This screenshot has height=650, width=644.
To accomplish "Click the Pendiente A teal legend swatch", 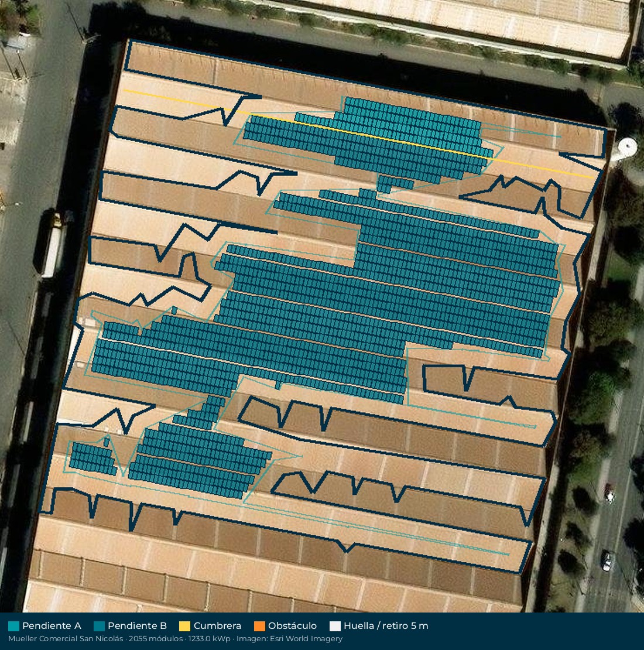I will tap(13, 626).
